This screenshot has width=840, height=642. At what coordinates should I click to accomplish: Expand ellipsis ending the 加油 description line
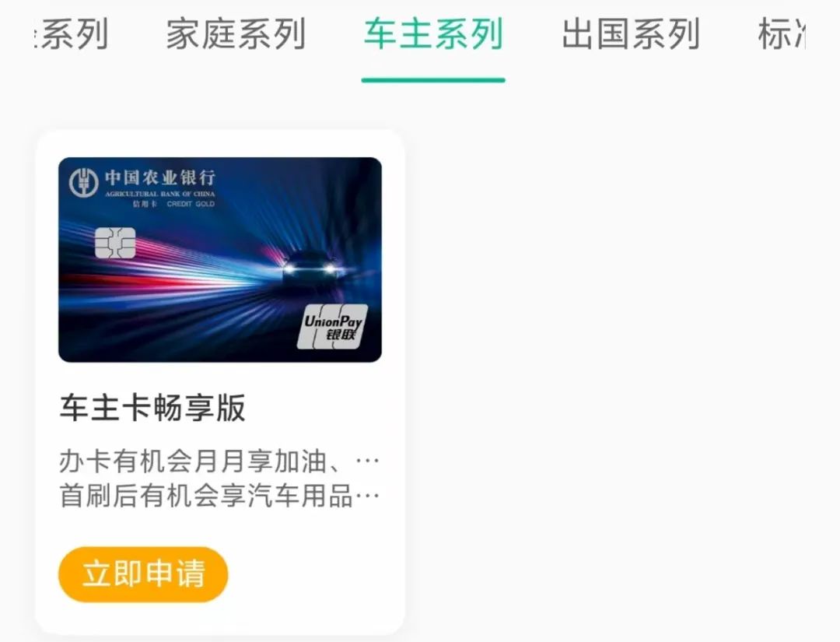367,461
